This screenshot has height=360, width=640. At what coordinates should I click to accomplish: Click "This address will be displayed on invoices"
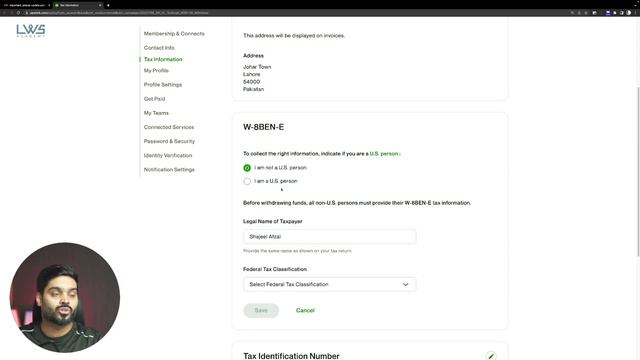click(294, 36)
